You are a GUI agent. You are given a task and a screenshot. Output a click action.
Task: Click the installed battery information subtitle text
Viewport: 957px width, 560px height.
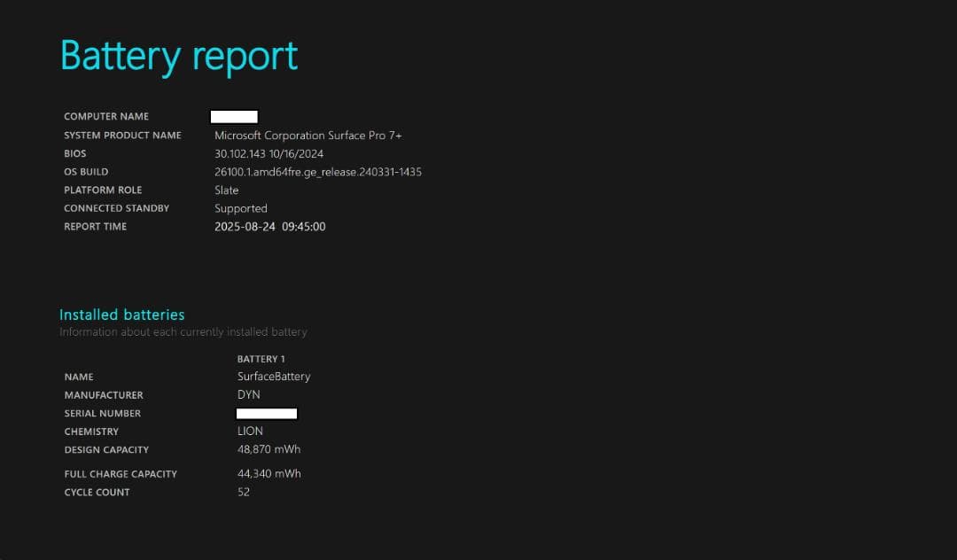click(x=183, y=332)
